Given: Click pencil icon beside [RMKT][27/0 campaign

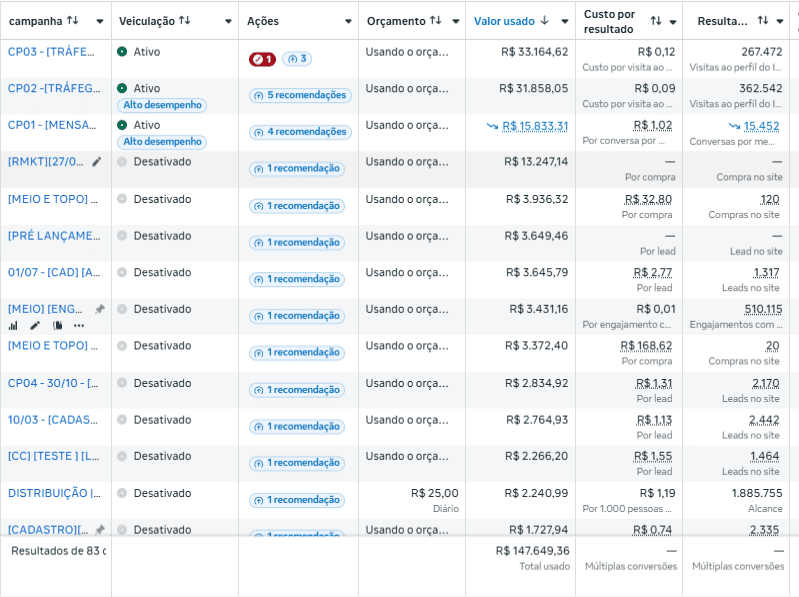Looking at the screenshot, I should (x=97, y=162).
